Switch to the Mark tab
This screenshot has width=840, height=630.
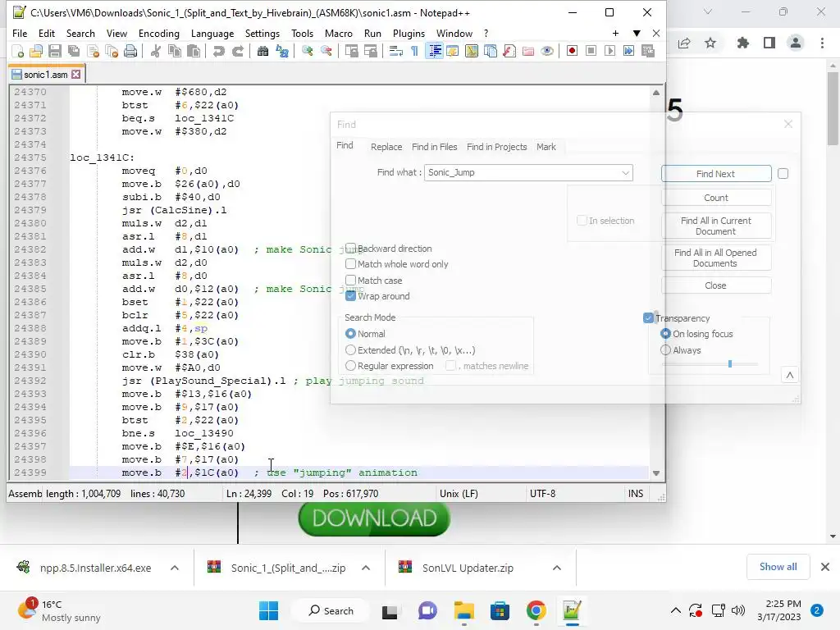546,147
